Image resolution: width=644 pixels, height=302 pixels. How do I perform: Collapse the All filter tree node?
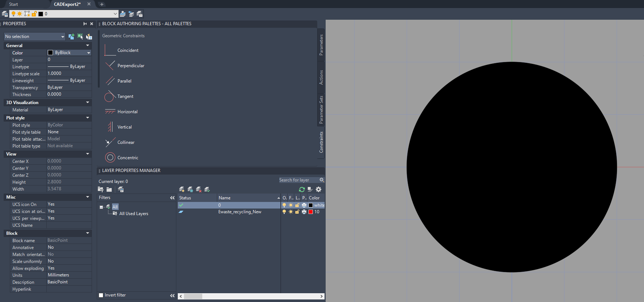(101, 207)
